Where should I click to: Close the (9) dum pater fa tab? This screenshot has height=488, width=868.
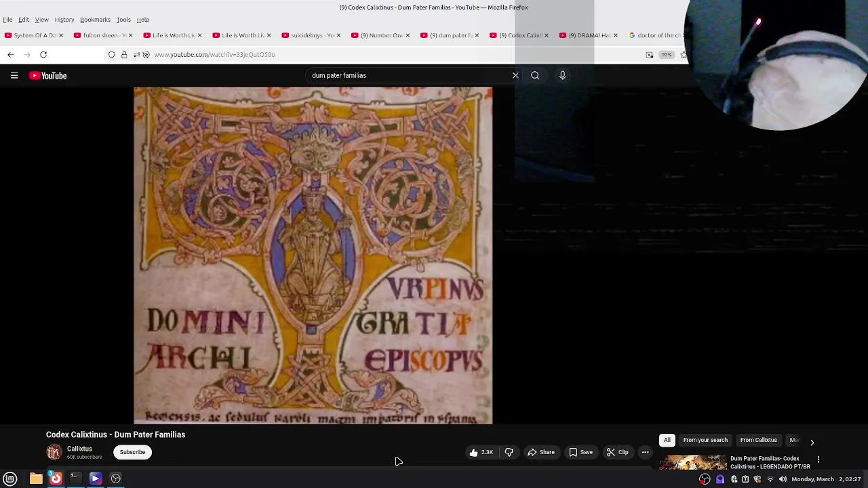[x=477, y=35]
